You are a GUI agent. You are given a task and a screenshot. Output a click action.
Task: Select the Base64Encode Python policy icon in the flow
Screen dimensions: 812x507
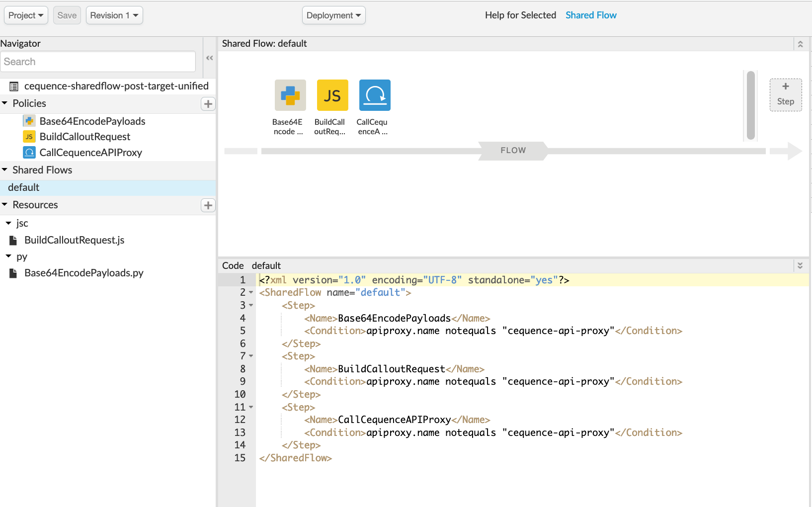pyautogui.click(x=290, y=95)
